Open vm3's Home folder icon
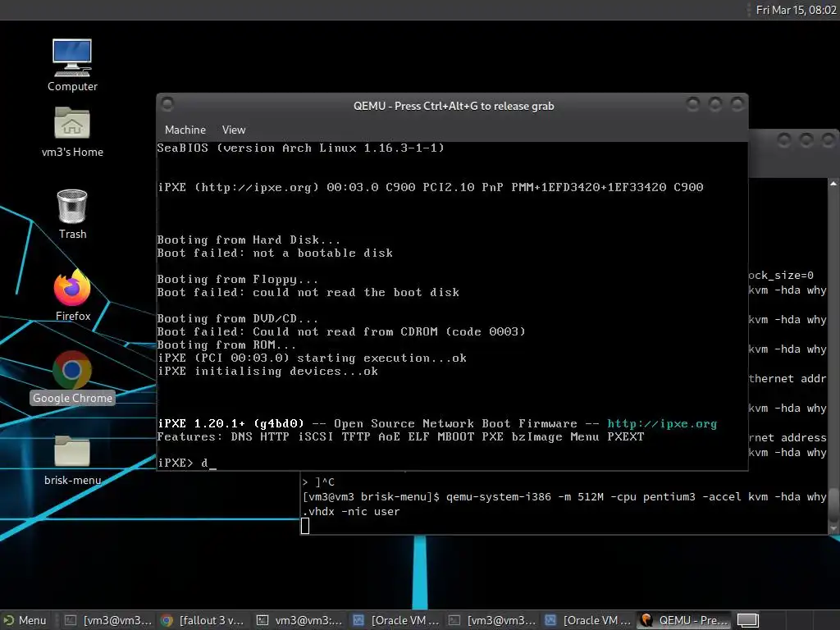 click(72, 131)
